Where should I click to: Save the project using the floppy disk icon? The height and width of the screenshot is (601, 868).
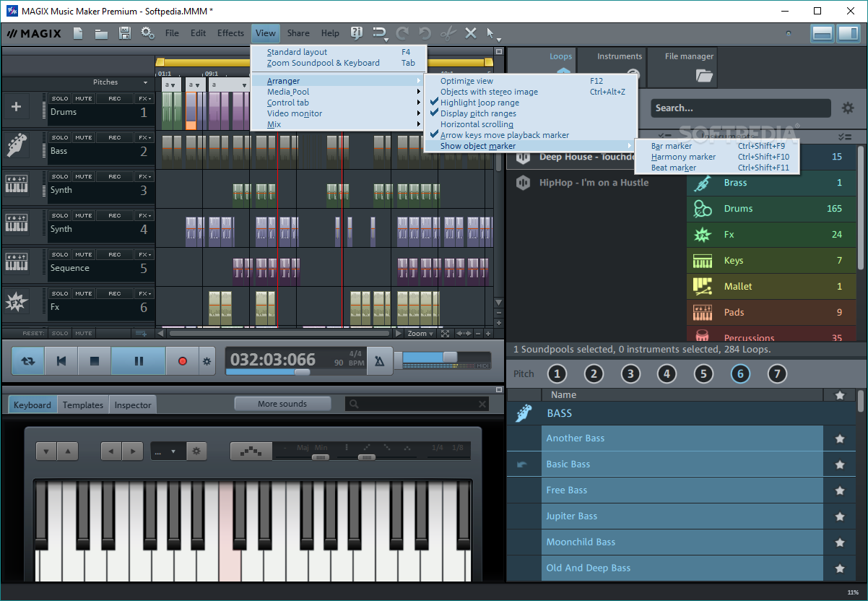pyautogui.click(x=124, y=33)
